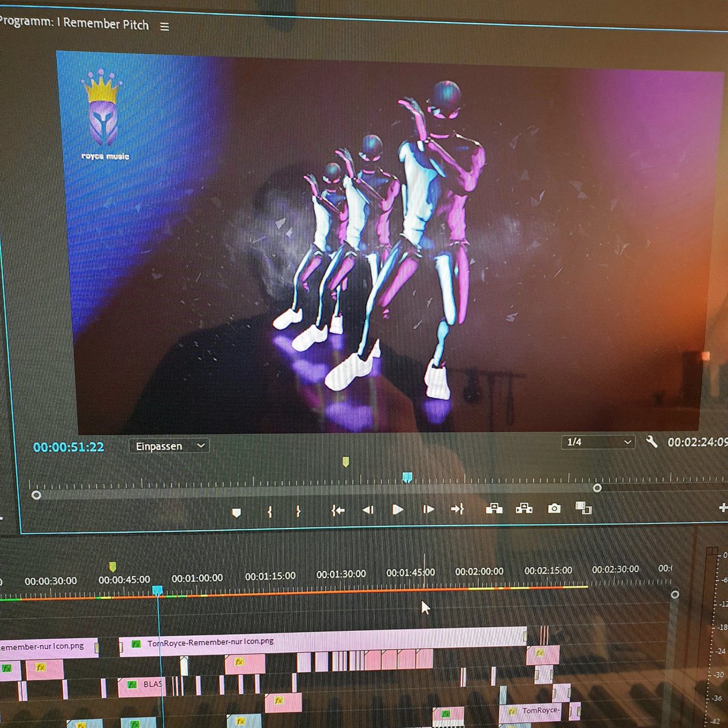The height and width of the screenshot is (728, 728).
Task: Open the 1/4 playback resolution dropdown
Action: [598, 442]
